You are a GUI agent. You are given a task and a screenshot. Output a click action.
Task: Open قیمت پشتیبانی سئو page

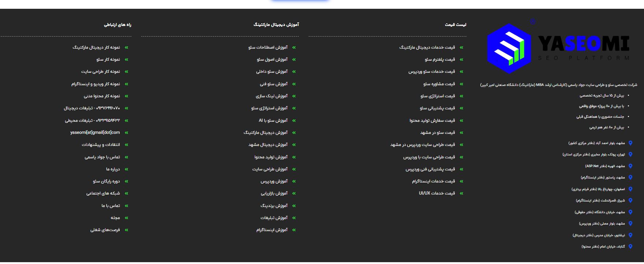pos(437,108)
